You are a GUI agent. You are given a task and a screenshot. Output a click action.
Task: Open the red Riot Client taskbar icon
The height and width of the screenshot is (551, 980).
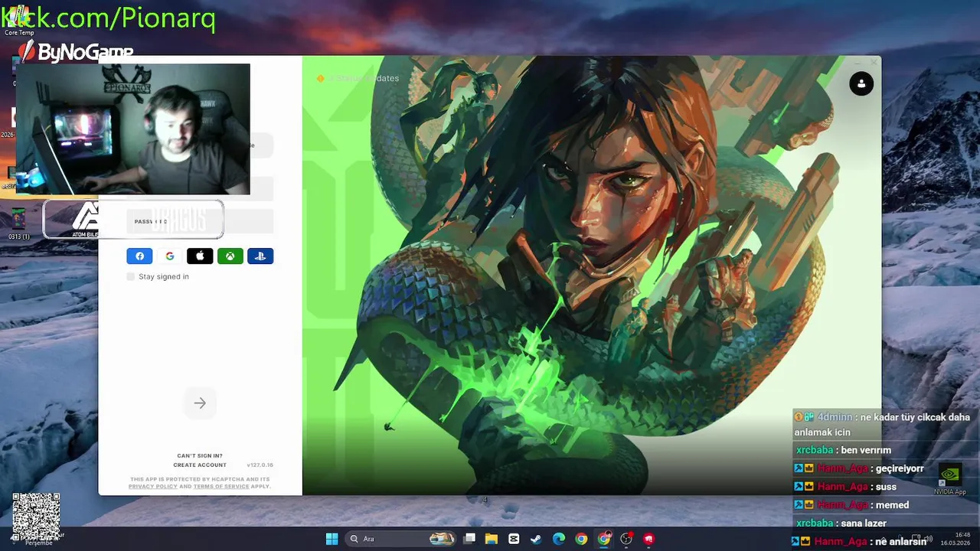tap(648, 539)
